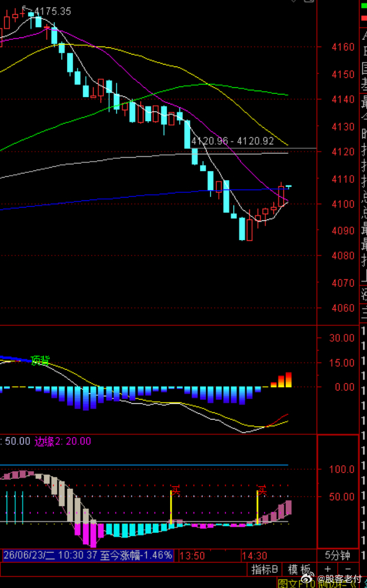Viewport: 367px width, 588px height.
Task: Click the 买 signal above 13:50
Action: 176,490
